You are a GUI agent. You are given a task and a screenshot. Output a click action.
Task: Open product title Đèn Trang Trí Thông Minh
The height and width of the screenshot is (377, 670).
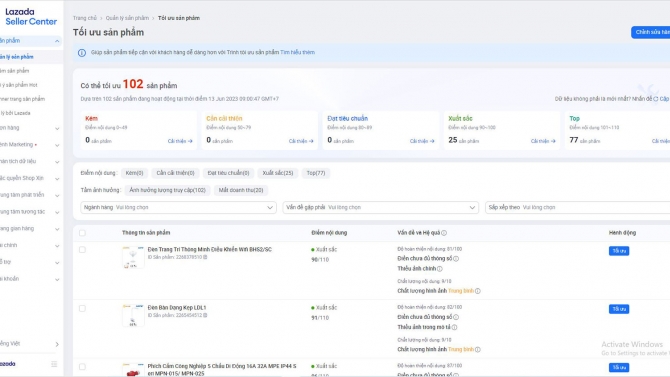(209, 250)
